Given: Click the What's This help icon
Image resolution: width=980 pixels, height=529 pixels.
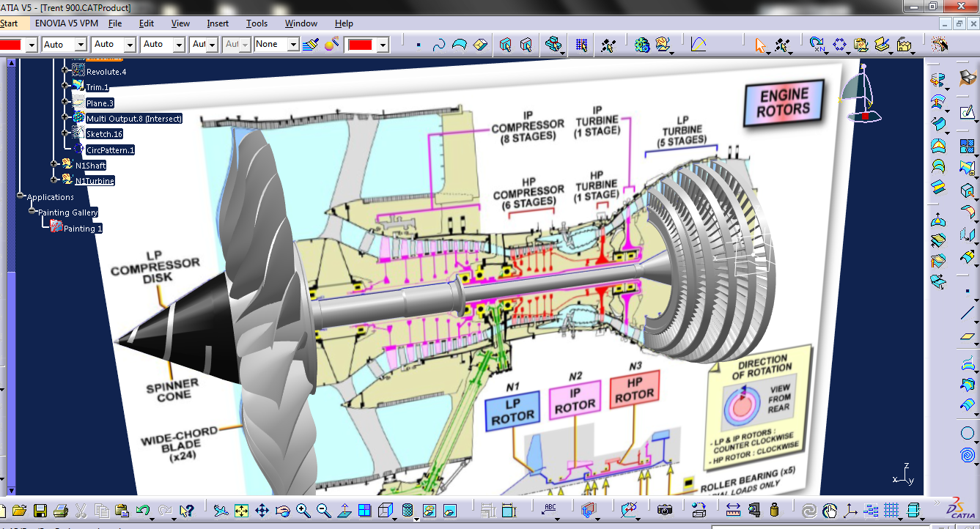Looking at the screenshot, I should (x=187, y=511).
